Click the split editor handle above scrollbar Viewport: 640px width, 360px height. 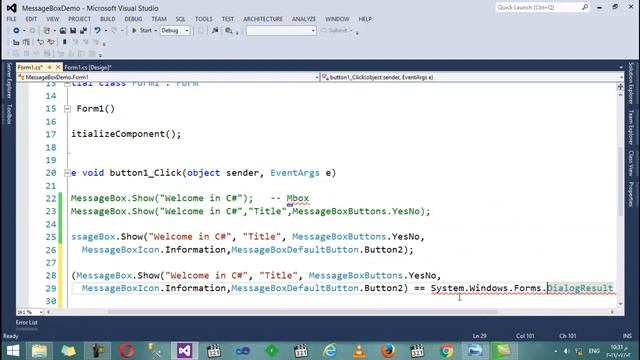(620, 87)
